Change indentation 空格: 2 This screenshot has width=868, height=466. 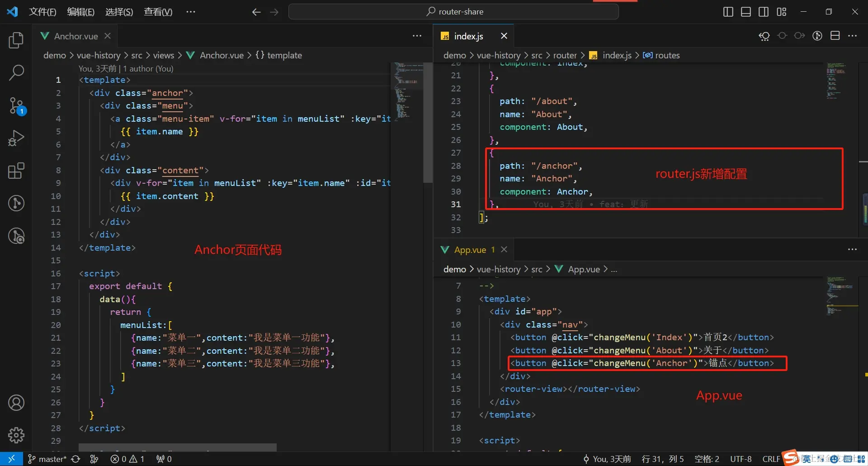(x=707, y=459)
